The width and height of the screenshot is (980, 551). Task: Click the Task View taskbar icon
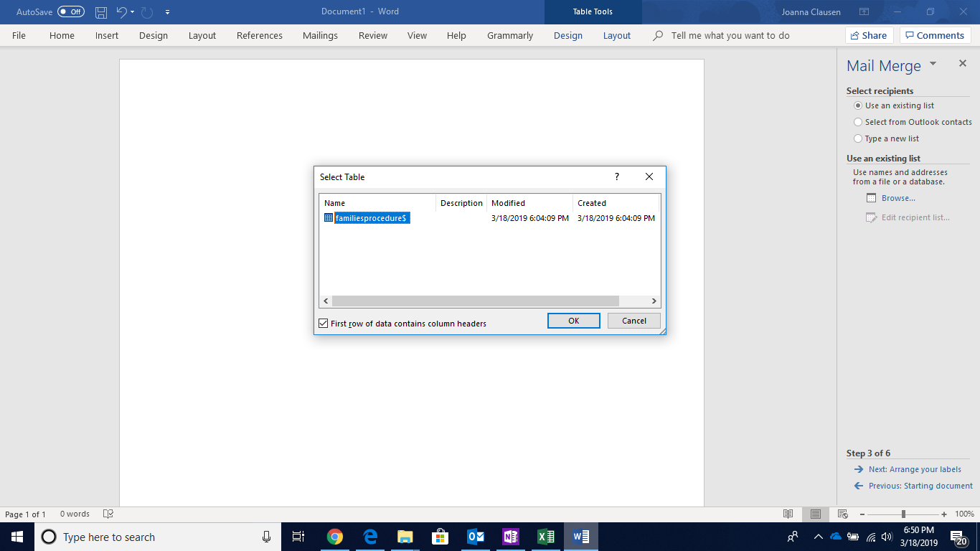tap(298, 537)
